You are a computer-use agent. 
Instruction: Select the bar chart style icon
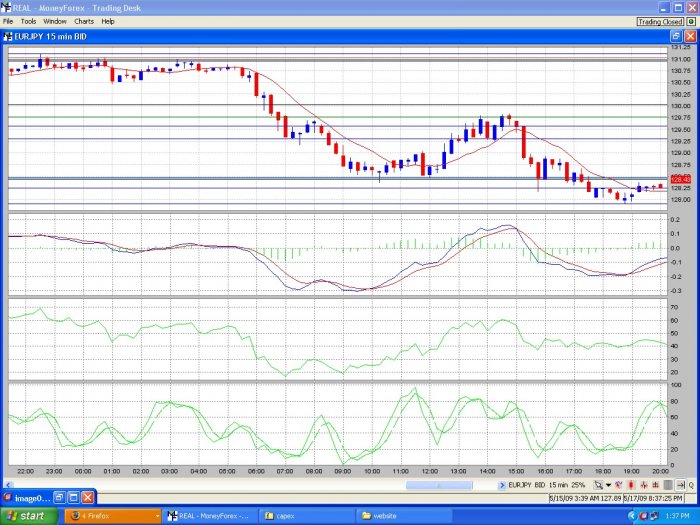tap(644, 485)
